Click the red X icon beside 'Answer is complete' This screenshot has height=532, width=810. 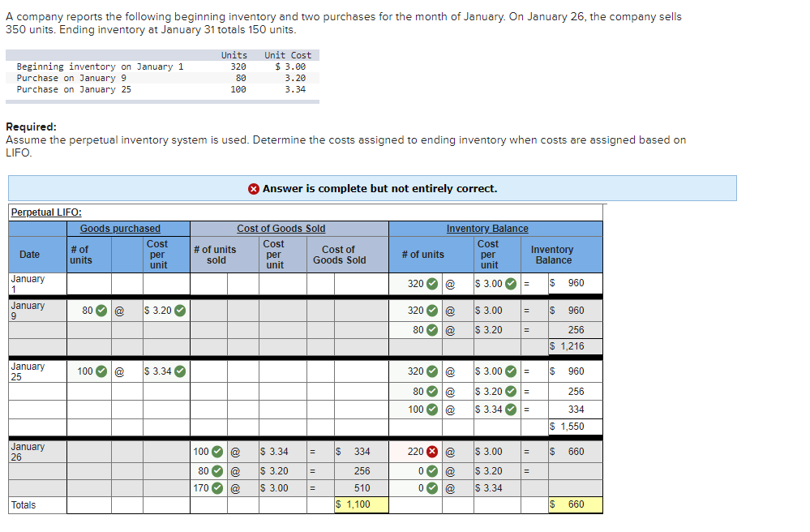click(253, 189)
